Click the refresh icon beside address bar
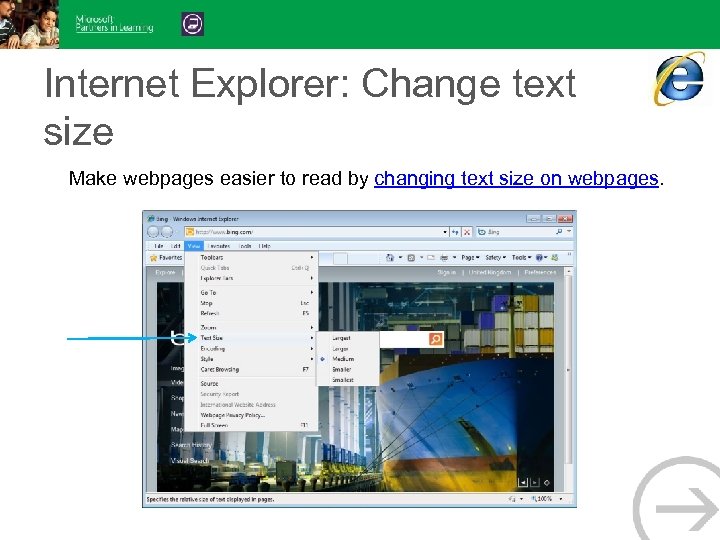The height and width of the screenshot is (540, 720). pos(455,232)
